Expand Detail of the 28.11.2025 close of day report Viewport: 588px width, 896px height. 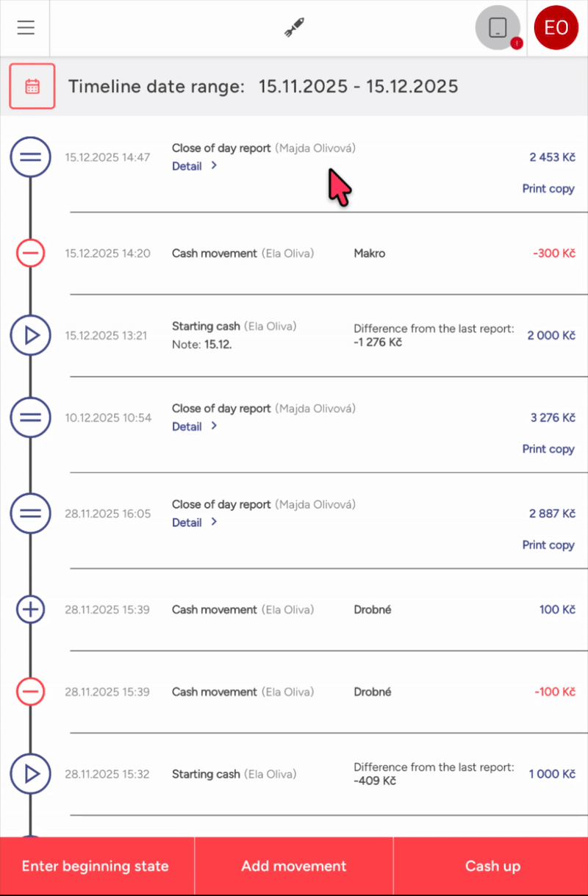pyautogui.click(x=195, y=523)
